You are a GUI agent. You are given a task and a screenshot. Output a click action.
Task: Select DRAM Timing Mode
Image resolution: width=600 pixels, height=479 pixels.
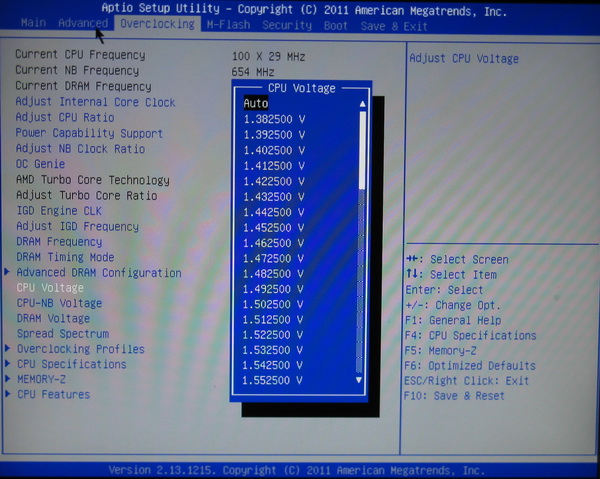[x=65, y=257]
